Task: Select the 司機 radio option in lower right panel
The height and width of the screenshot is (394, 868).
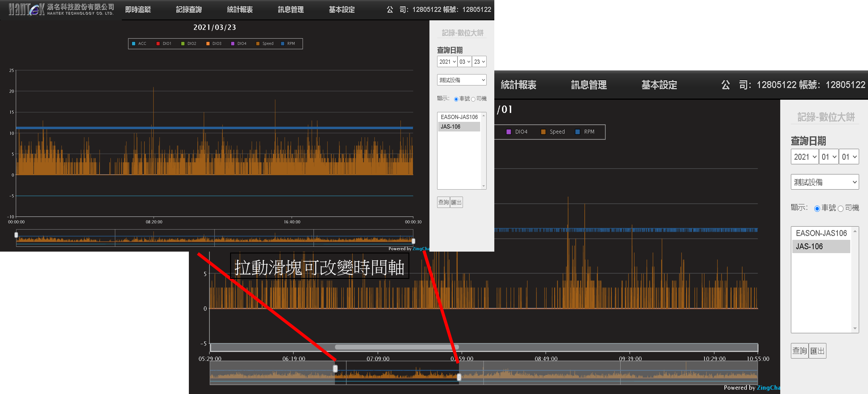Action: (x=840, y=208)
